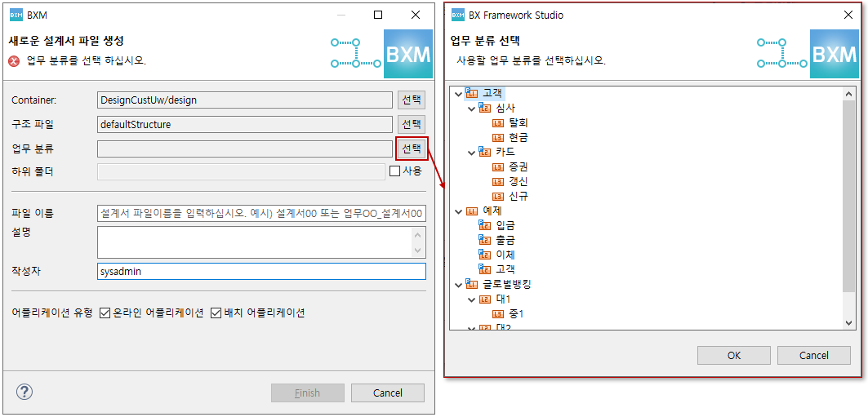Collapse the 카드 tree node
This screenshot has width=868, height=417.
(472, 152)
